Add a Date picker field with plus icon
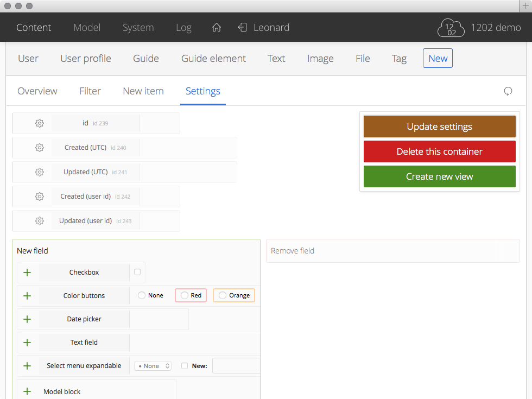Image resolution: width=532 pixels, height=399 pixels. (x=27, y=319)
